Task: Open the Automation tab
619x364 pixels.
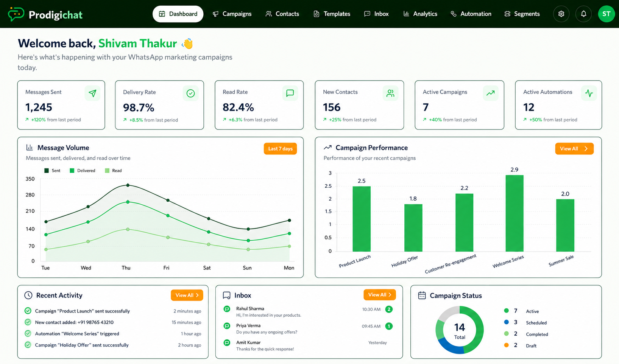Action: click(x=471, y=14)
